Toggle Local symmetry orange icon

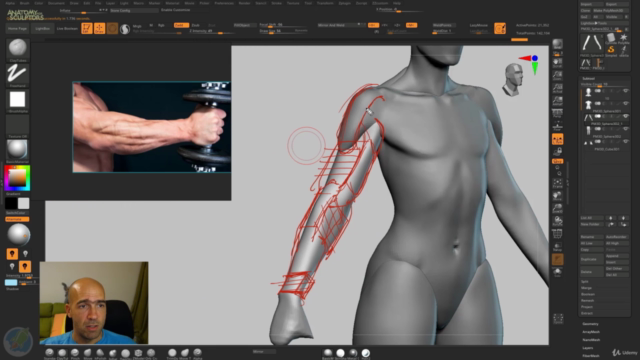click(557, 139)
